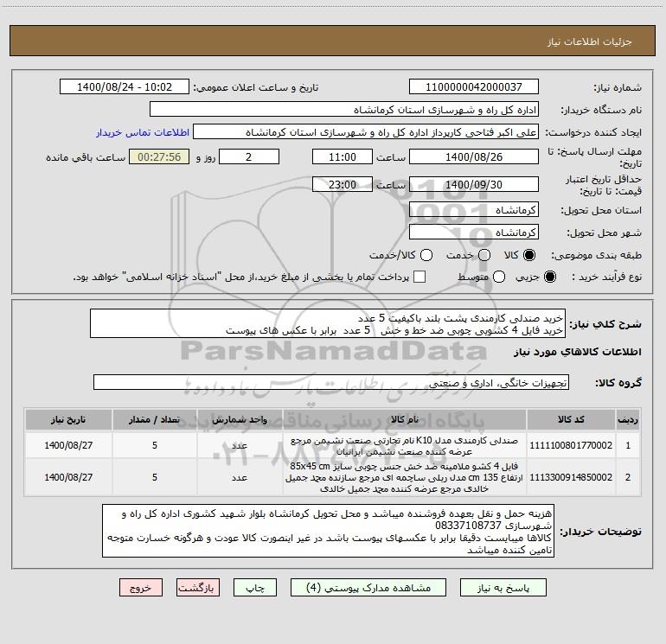Viewport: 666px width, 644px height.
Task: Click the جزئیات اطلاعات نیاز header title
Action: point(589,41)
